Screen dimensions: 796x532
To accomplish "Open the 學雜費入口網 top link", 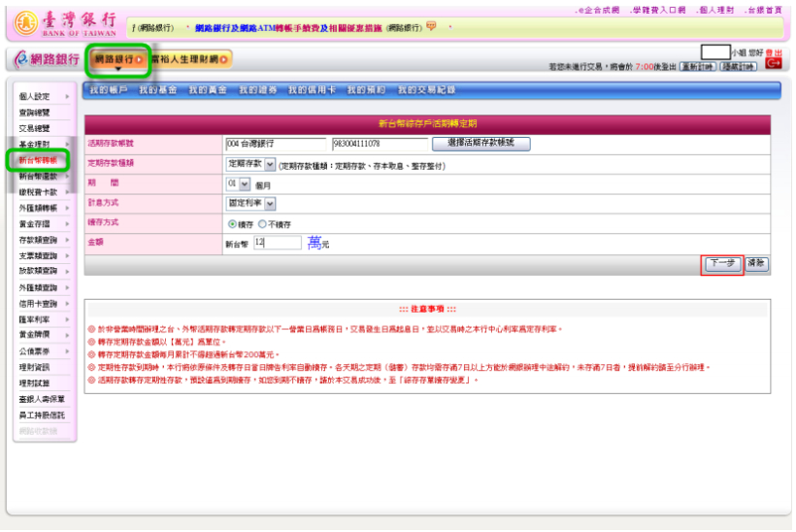I will tap(657, 10).
